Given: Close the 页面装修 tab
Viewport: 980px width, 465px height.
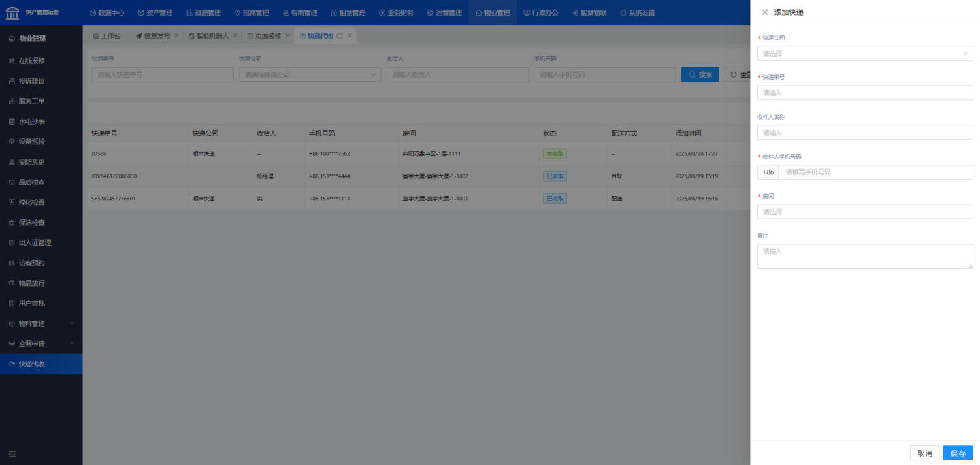Looking at the screenshot, I should 287,36.
